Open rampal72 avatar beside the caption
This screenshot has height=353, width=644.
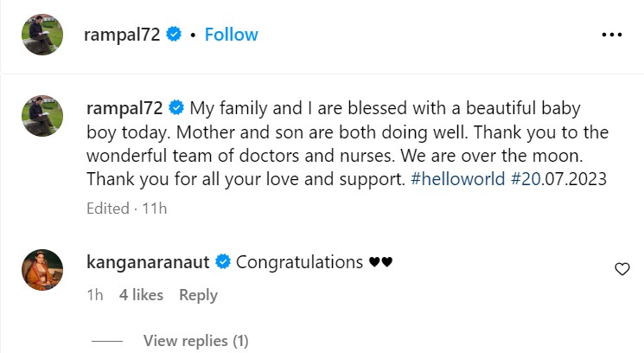[41, 116]
